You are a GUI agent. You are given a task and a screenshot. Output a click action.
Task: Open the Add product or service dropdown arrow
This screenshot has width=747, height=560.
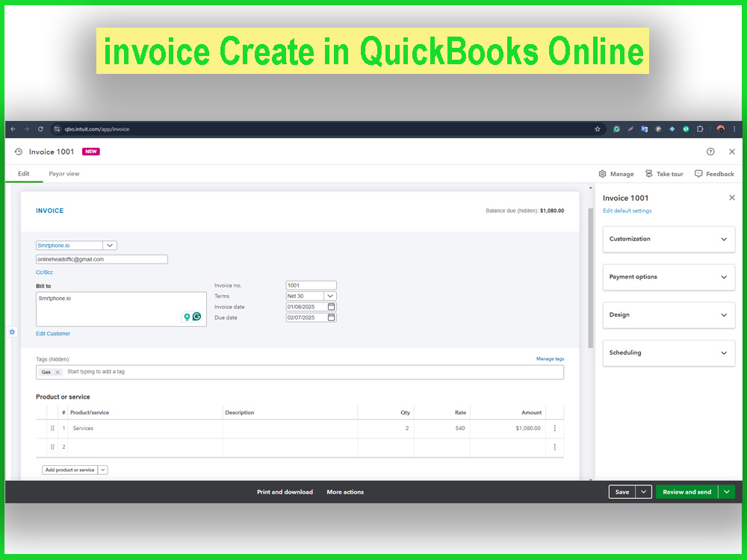pos(103,470)
